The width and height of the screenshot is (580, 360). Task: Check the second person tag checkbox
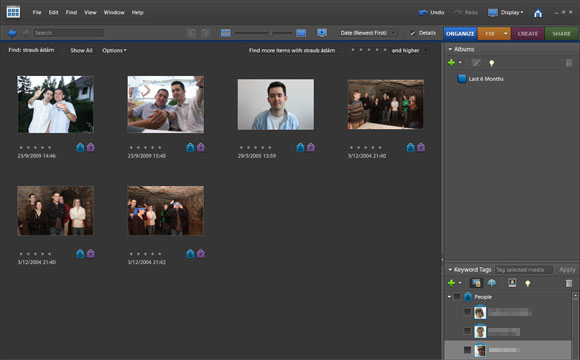468,331
